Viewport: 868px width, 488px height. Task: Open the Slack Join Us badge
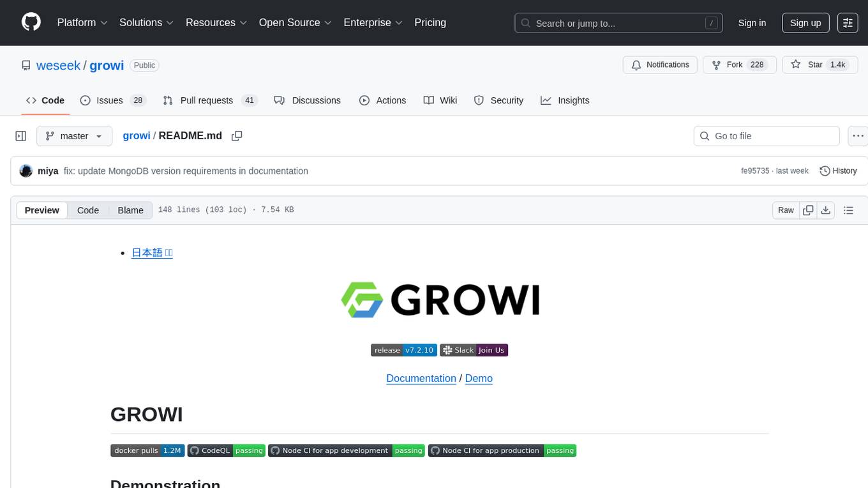coord(474,350)
